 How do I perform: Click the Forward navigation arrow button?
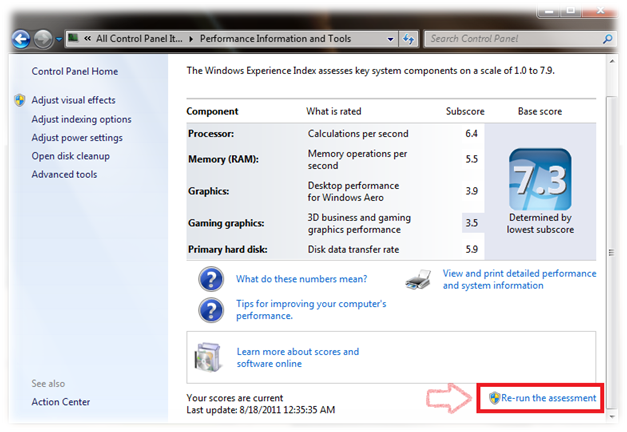point(43,39)
